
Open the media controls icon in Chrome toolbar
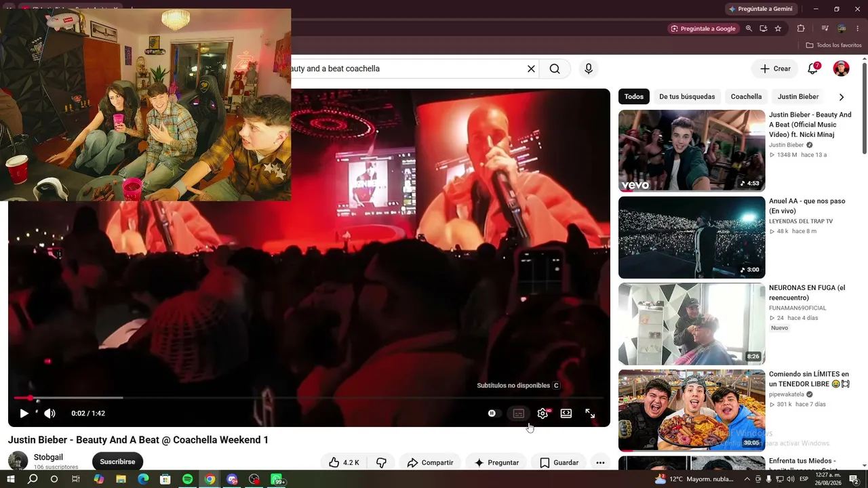coord(825,28)
